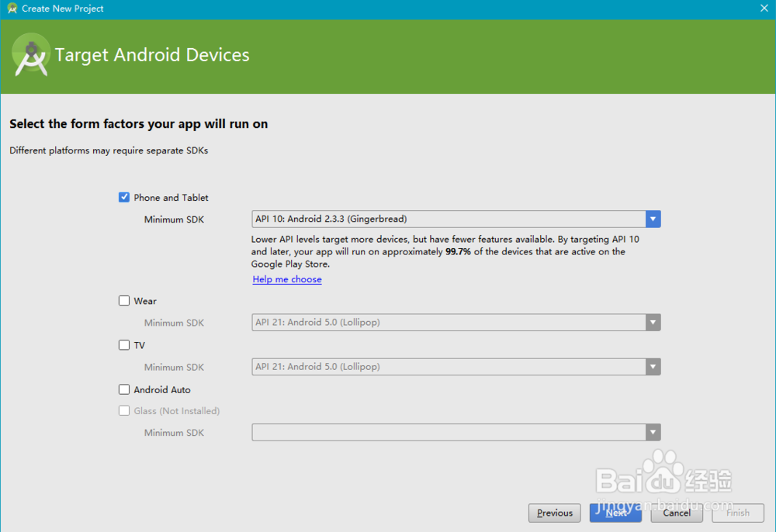Click the Wear API 21 Lollipop field
Image resolution: width=776 pixels, height=532 pixels.
pyautogui.click(x=449, y=323)
